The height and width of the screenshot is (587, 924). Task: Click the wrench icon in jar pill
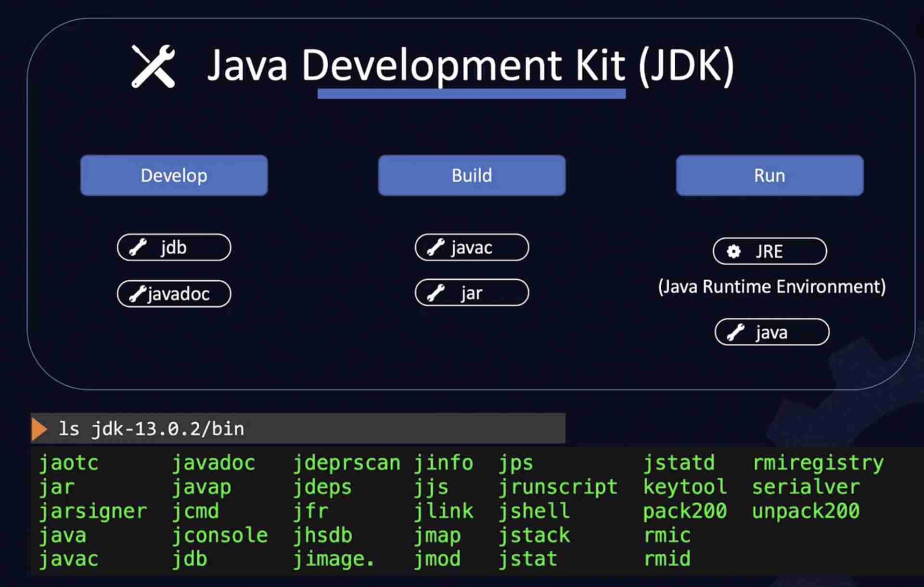[x=436, y=293]
